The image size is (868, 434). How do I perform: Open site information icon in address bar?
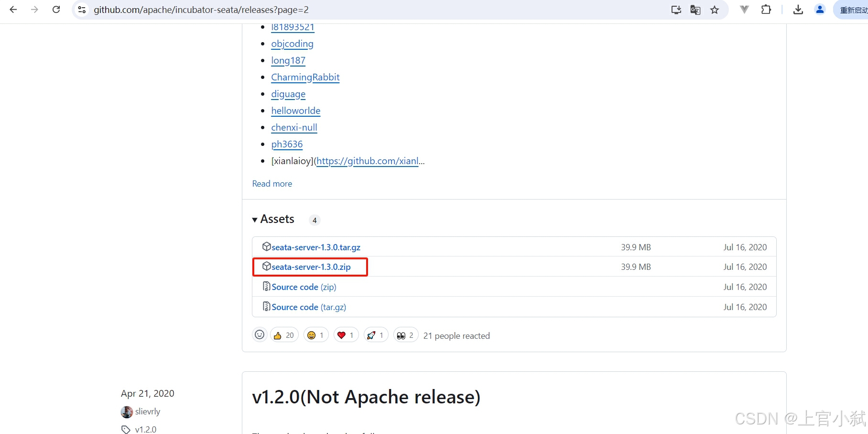pos(82,10)
